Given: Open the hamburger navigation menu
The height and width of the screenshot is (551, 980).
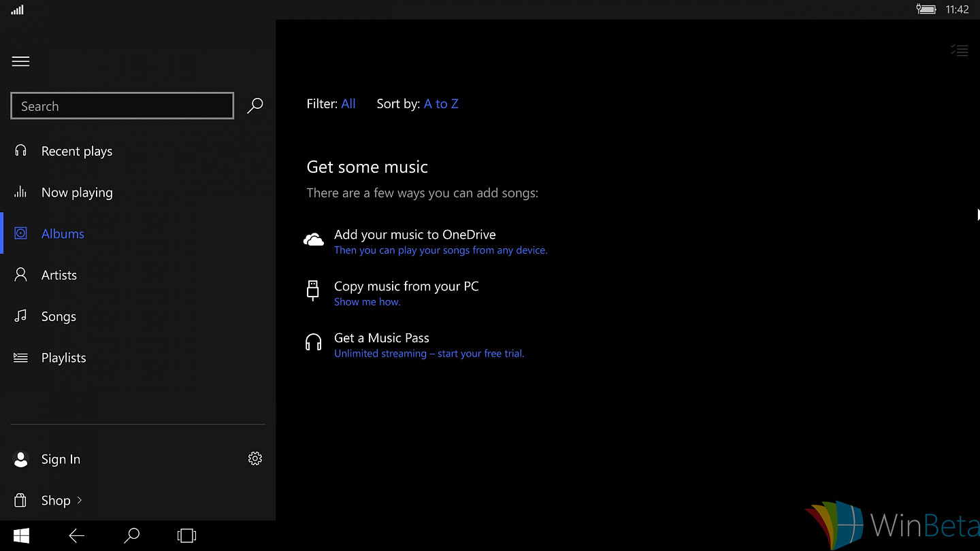Looking at the screenshot, I should tap(20, 61).
